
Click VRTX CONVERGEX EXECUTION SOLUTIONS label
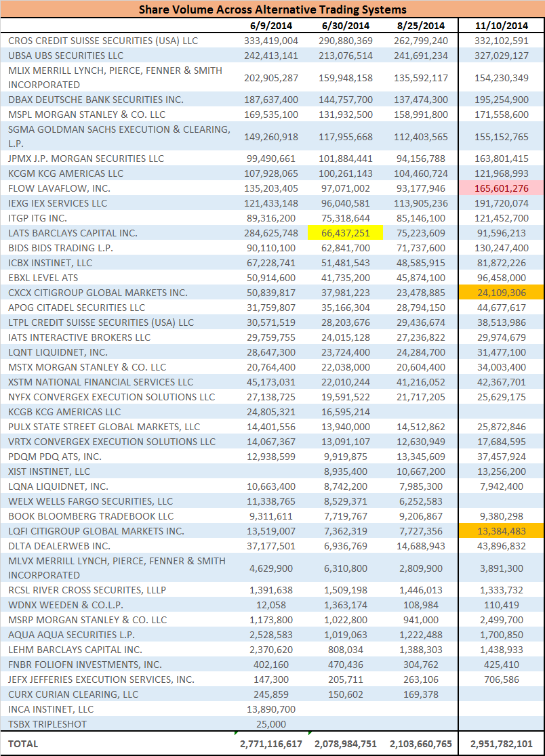coord(112,442)
